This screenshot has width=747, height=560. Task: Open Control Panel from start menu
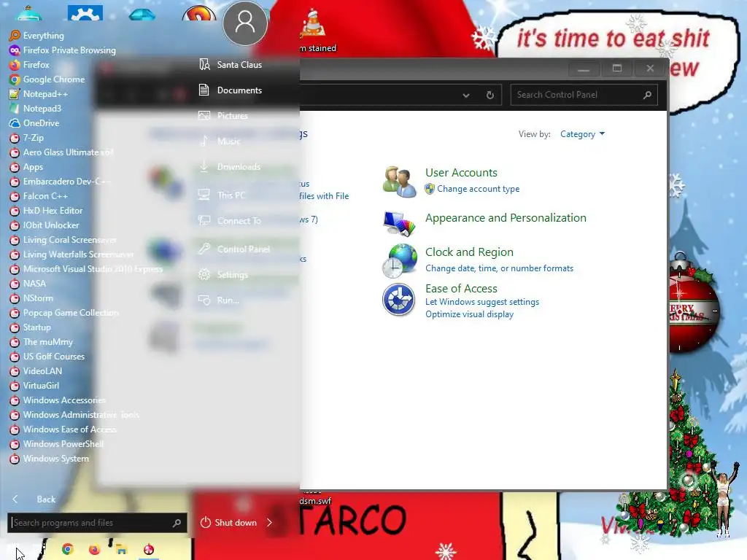pos(234,249)
